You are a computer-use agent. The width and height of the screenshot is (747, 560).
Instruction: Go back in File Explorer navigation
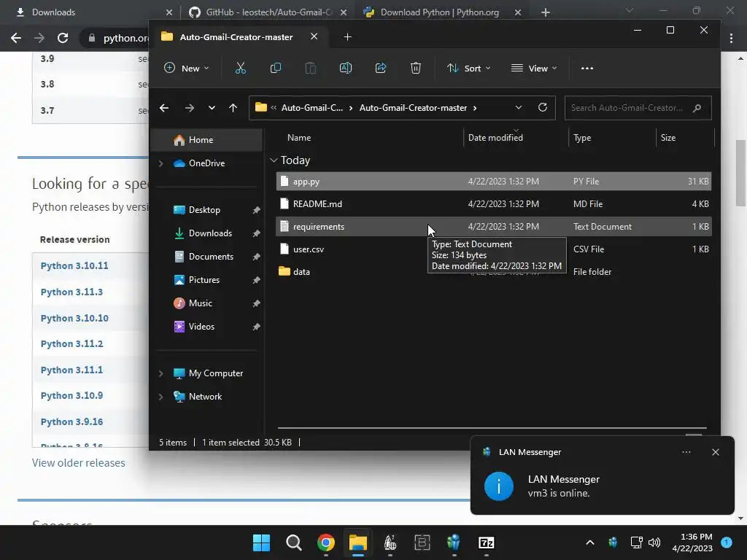pos(164,108)
